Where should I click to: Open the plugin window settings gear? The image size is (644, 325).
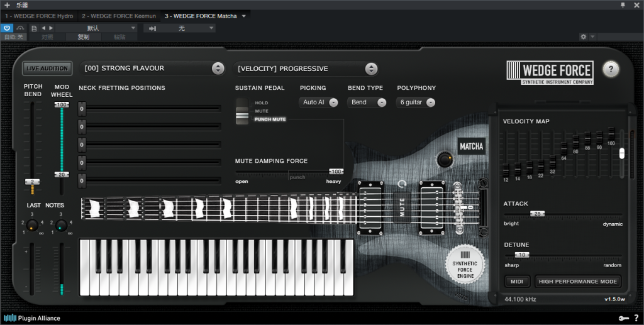[583, 37]
